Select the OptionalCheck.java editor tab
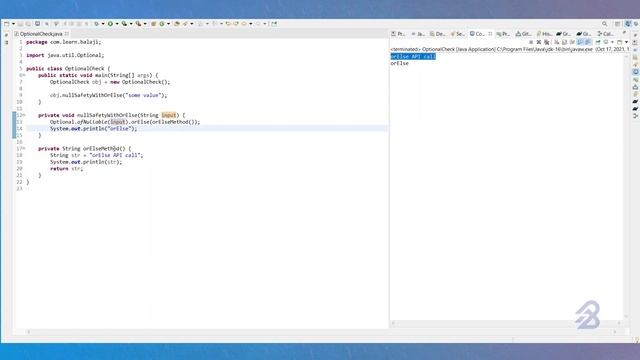The height and width of the screenshot is (360, 640). coord(41,34)
